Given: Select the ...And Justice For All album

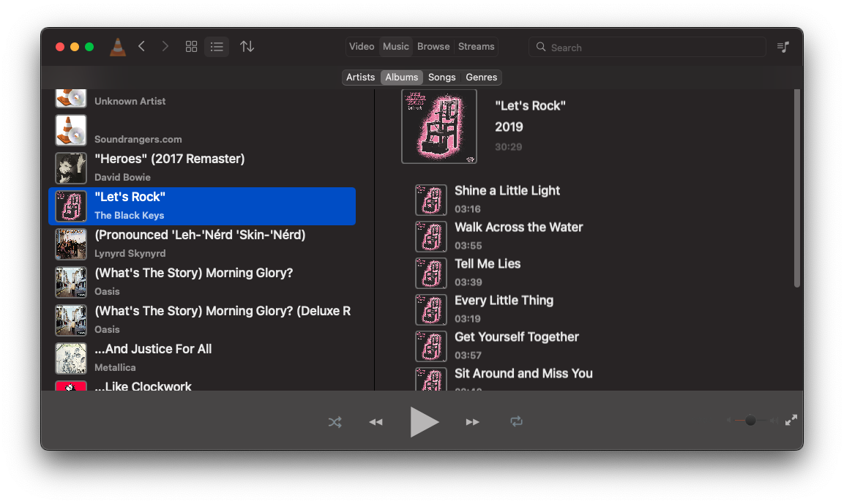Looking at the screenshot, I should (x=202, y=358).
